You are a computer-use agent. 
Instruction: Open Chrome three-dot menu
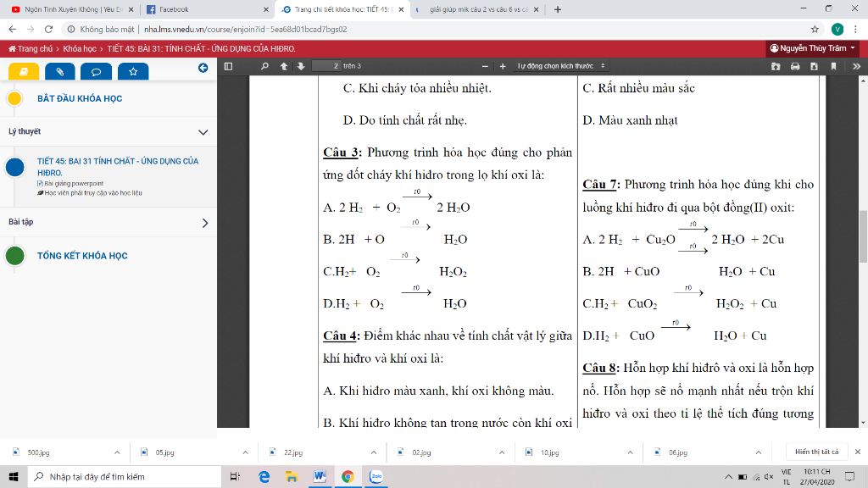click(x=856, y=30)
